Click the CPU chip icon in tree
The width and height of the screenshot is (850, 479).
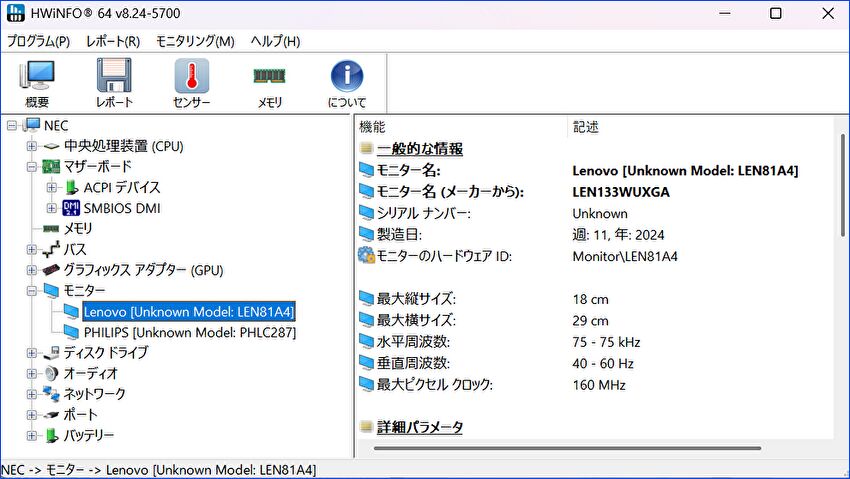[51, 146]
